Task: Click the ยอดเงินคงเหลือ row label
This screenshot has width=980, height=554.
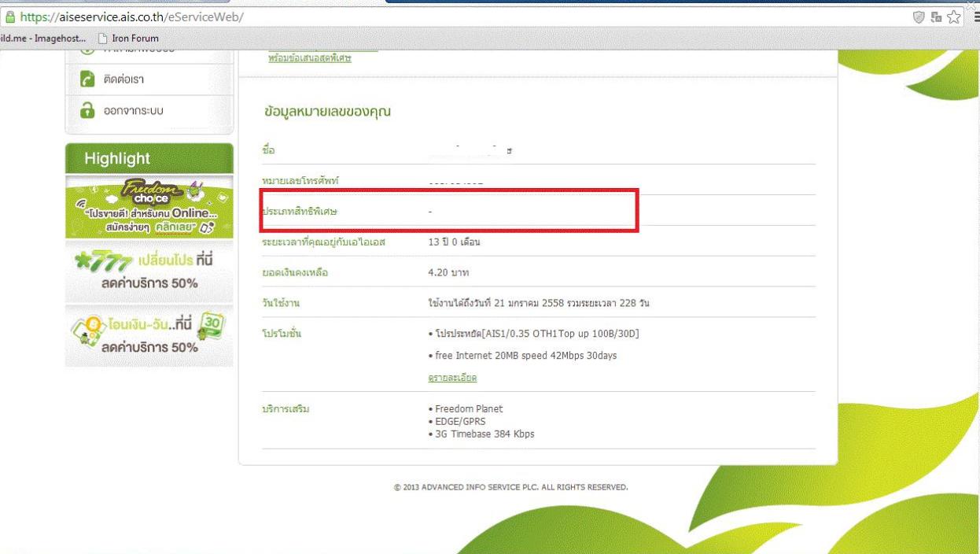Action: coord(295,273)
